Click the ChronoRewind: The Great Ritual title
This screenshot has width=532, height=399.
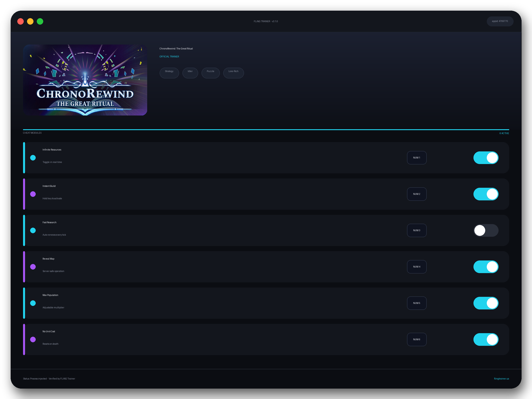click(x=176, y=49)
